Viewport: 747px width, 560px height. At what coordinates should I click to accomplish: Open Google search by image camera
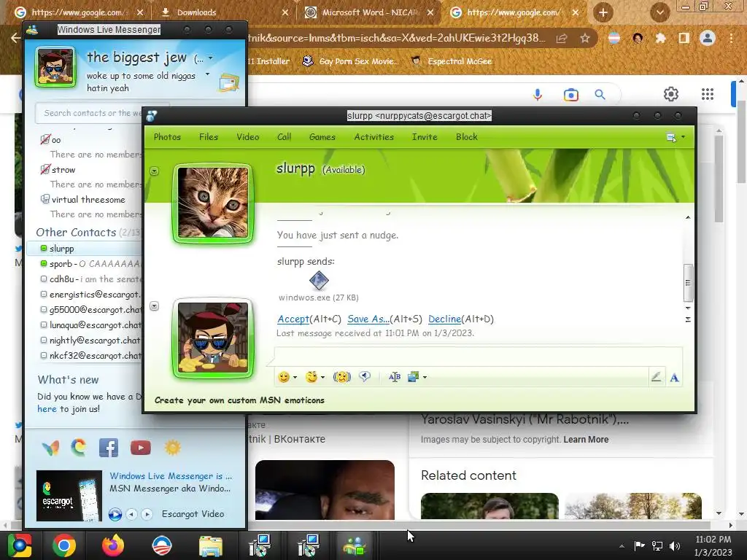[570, 95]
